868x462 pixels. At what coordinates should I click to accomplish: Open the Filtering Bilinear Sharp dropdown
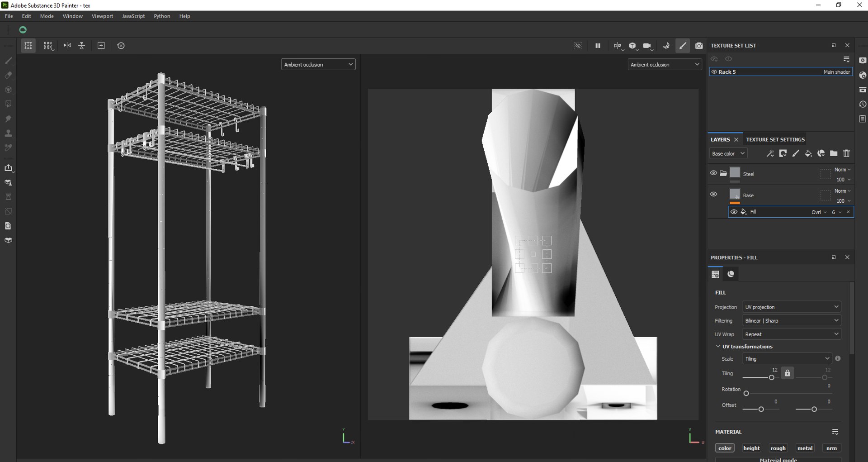(x=792, y=320)
